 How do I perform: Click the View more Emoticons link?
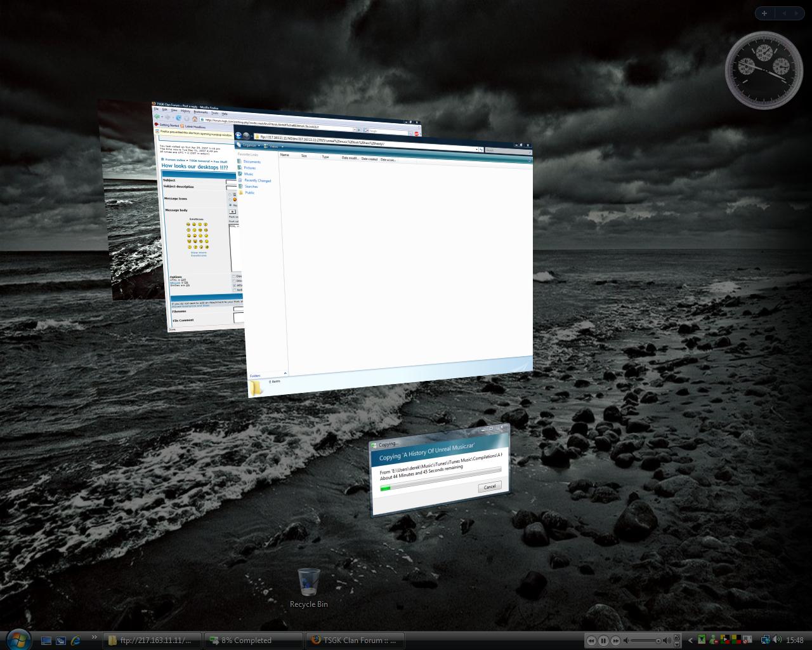198,254
